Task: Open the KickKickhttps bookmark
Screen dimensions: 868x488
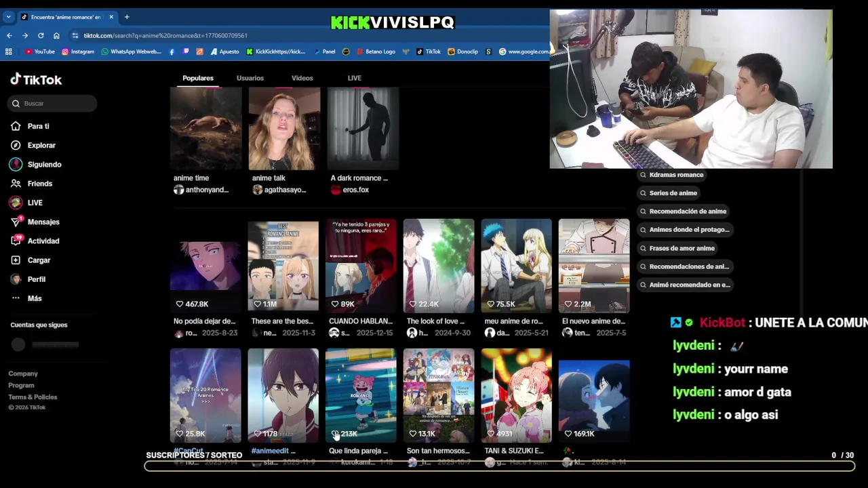Action: (276, 52)
